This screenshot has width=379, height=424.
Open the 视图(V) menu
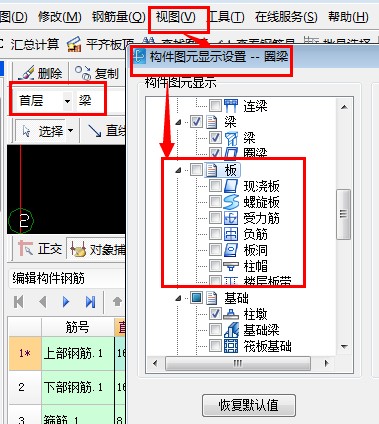pos(176,17)
